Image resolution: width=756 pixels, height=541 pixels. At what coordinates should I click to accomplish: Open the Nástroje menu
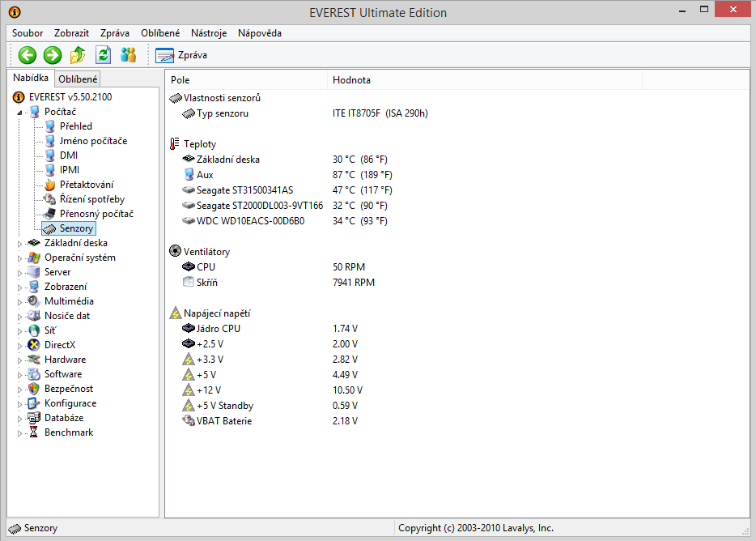point(209,33)
